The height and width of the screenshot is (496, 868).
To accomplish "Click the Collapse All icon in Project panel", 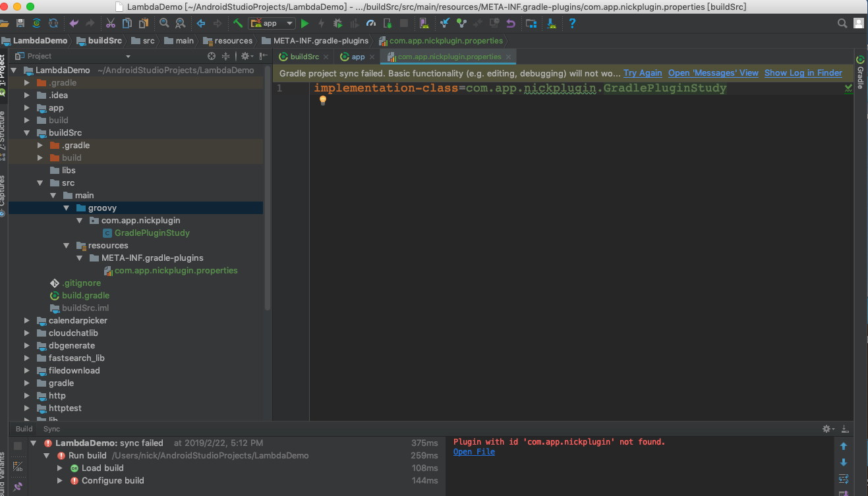I will click(225, 56).
